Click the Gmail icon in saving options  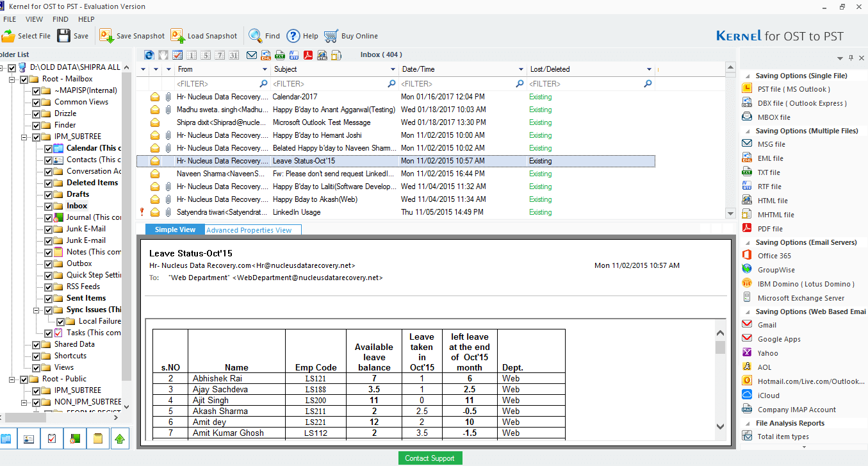click(x=747, y=325)
